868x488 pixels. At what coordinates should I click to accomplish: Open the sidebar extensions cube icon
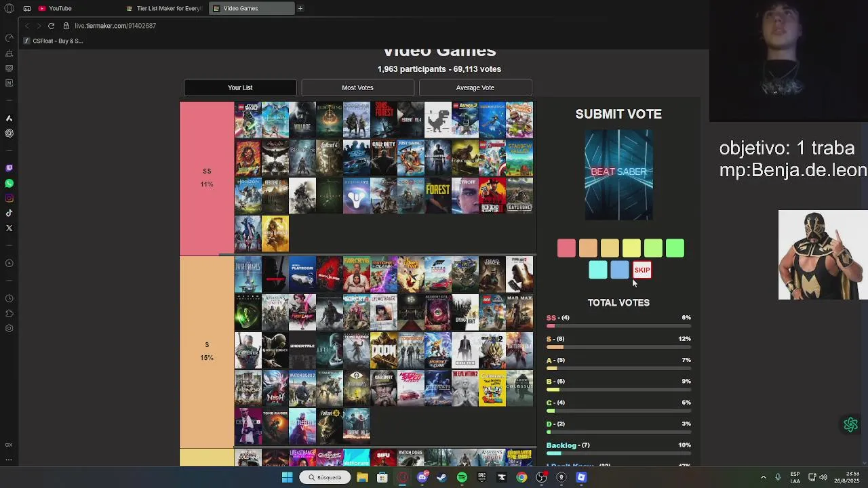click(x=9, y=313)
